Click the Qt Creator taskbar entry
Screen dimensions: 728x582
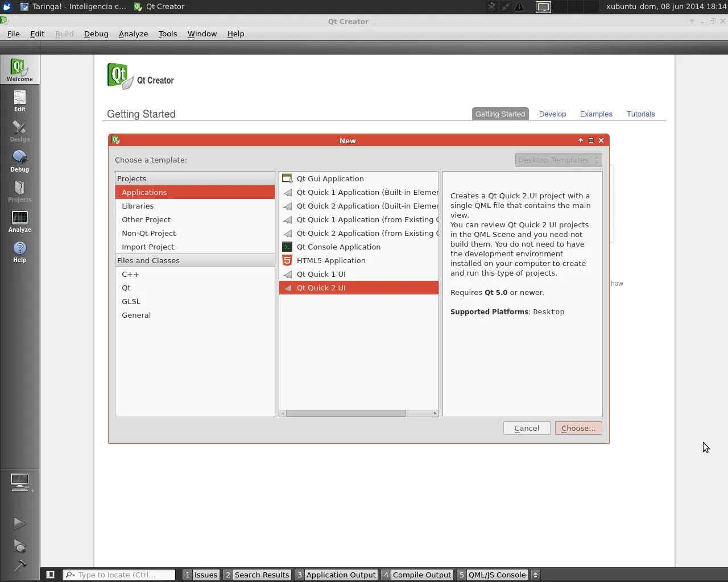160,7
